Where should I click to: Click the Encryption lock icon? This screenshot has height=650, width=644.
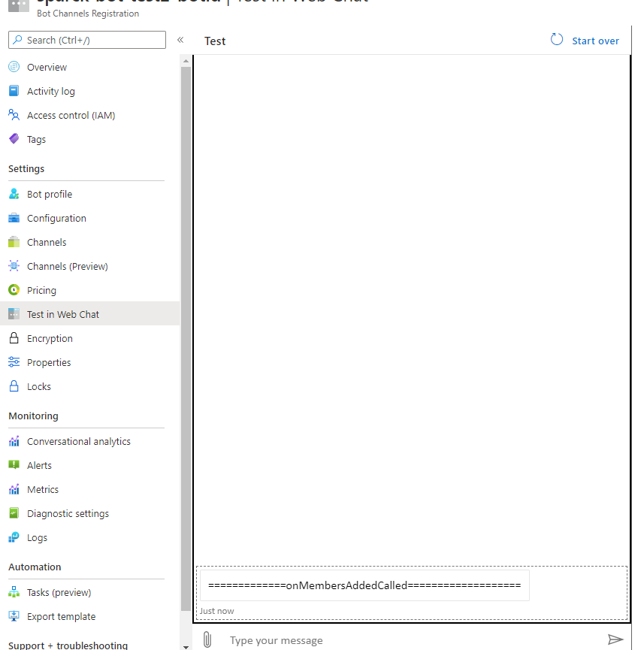coord(14,338)
